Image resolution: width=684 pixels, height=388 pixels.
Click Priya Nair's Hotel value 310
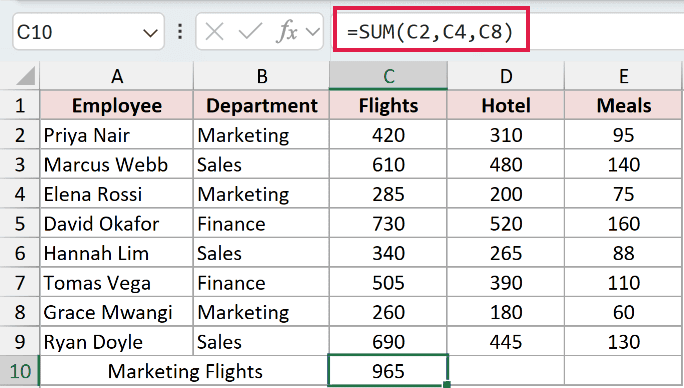pos(506,135)
